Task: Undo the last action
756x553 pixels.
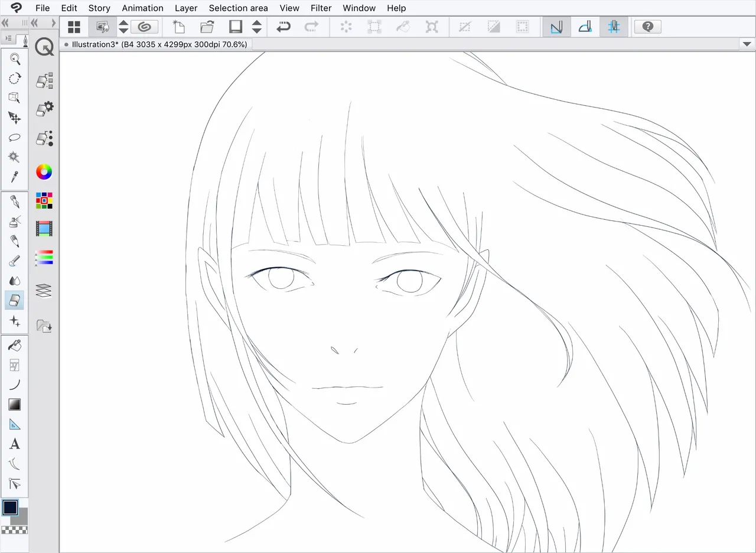Action: pos(283,27)
